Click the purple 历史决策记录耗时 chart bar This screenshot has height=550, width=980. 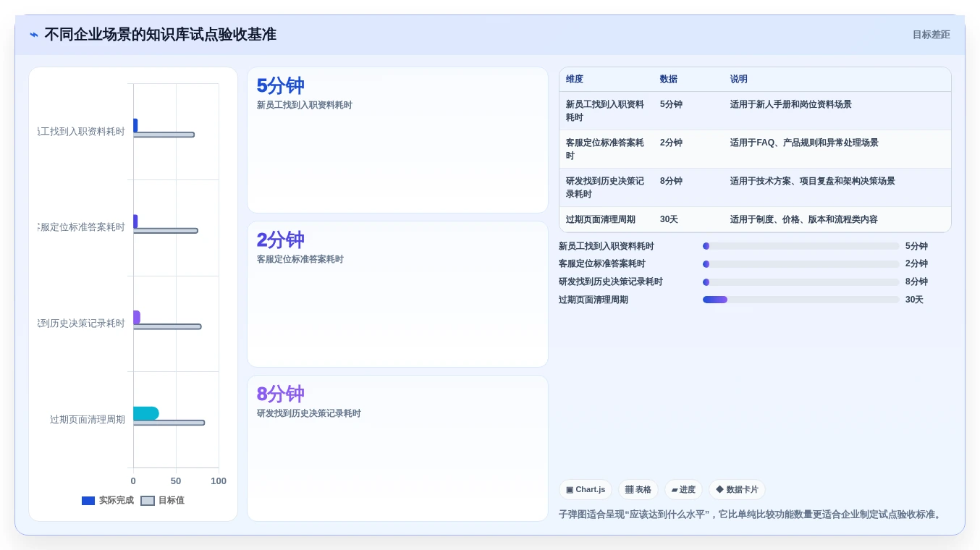click(136, 317)
